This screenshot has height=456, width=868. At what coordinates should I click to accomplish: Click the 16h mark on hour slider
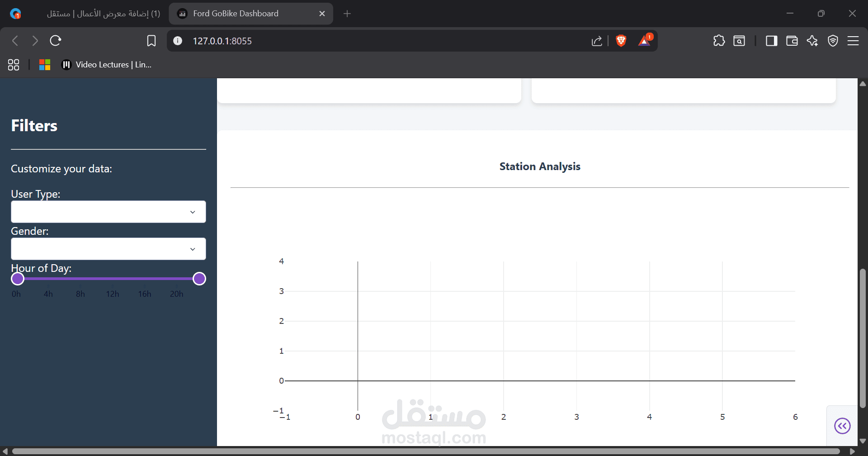click(145, 294)
